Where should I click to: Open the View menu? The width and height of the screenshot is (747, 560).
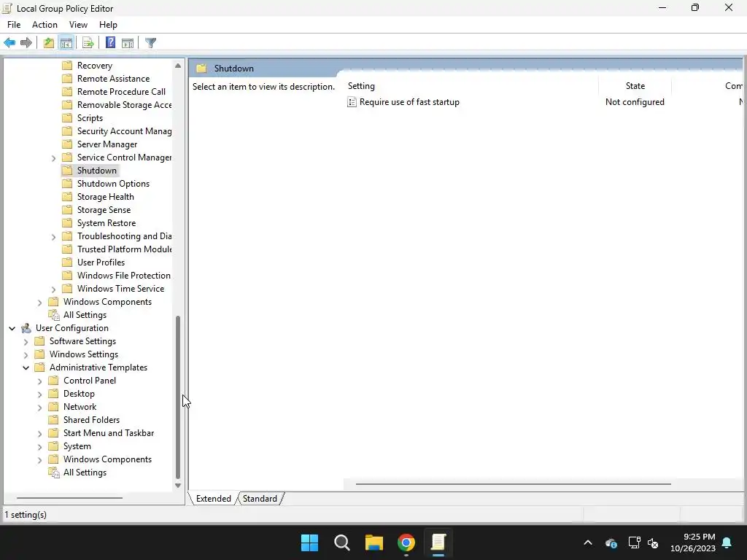click(78, 25)
